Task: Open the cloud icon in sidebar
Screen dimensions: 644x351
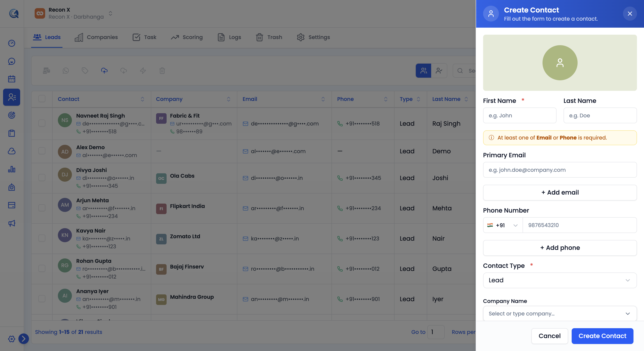Action: point(11,151)
